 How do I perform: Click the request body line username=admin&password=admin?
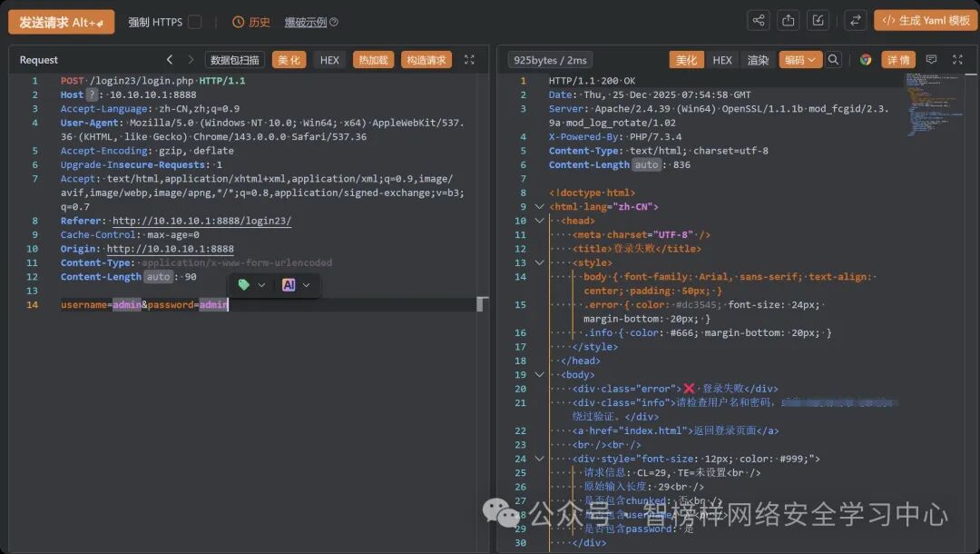[x=144, y=304]
